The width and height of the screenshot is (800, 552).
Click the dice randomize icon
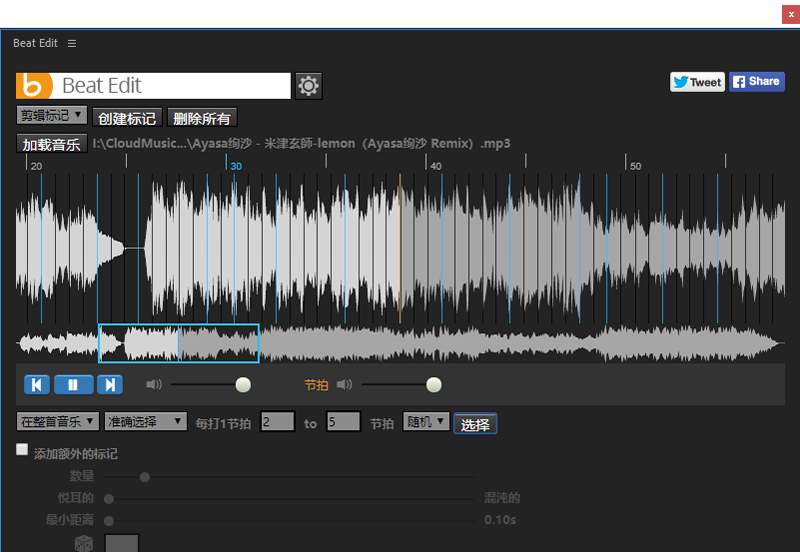[84, 543]
